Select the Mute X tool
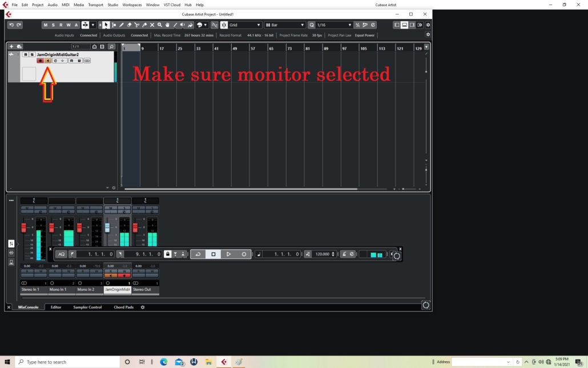Screen dimensions: 588x368 [x=152, y=25]
